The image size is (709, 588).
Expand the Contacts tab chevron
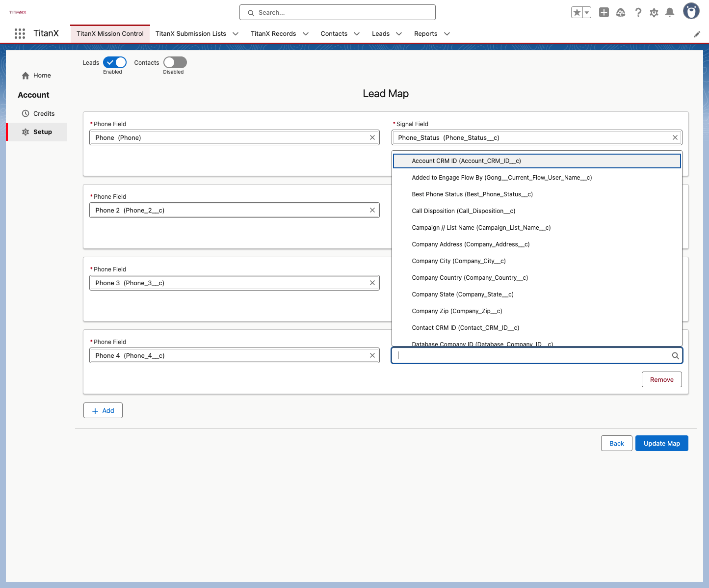tap(357, 34)
